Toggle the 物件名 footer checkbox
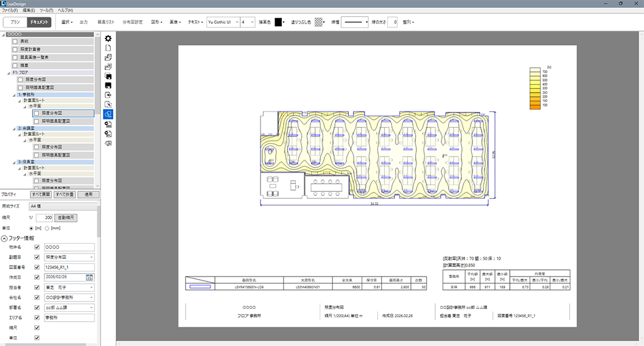Viewport: 644px width, 346px height. tap(37, 247)
